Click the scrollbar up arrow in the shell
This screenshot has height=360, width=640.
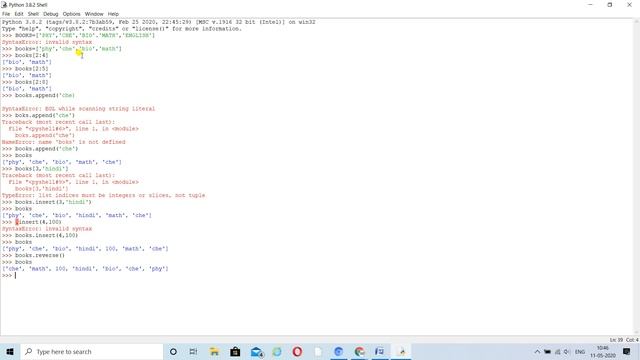pos(636,22)
